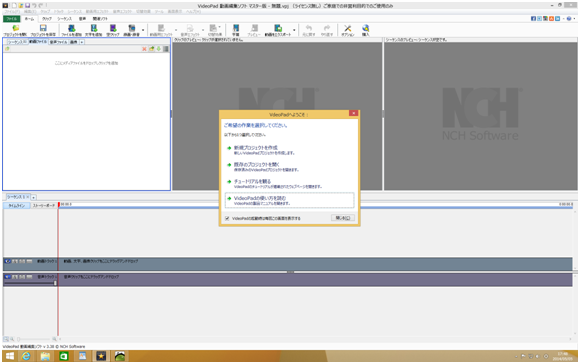Viewport: 580px width, 364px height.
Task: Click the Add File toolbar icon
Action: tap(71, 30)
